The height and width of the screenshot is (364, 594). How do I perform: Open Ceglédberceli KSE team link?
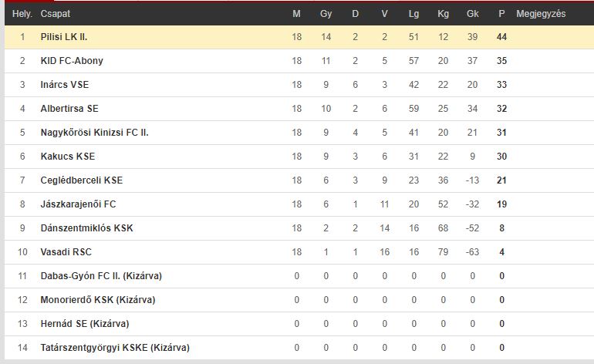[82, 180]
